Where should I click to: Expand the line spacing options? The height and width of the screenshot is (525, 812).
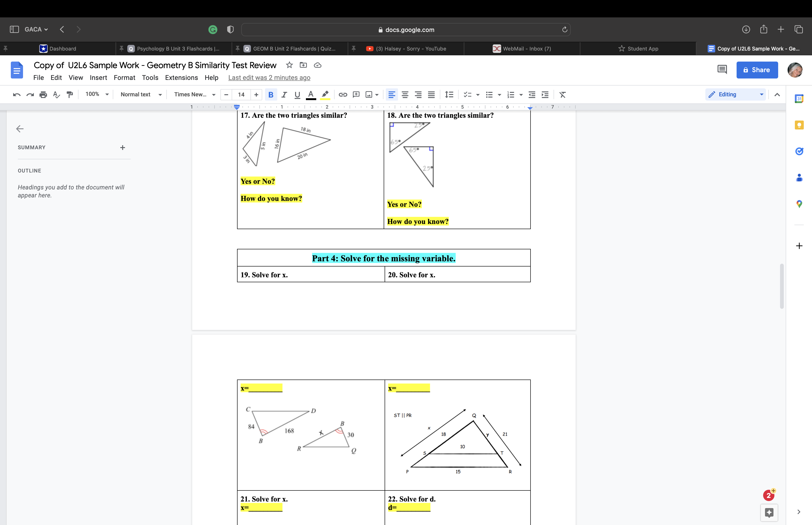point(449,94)
